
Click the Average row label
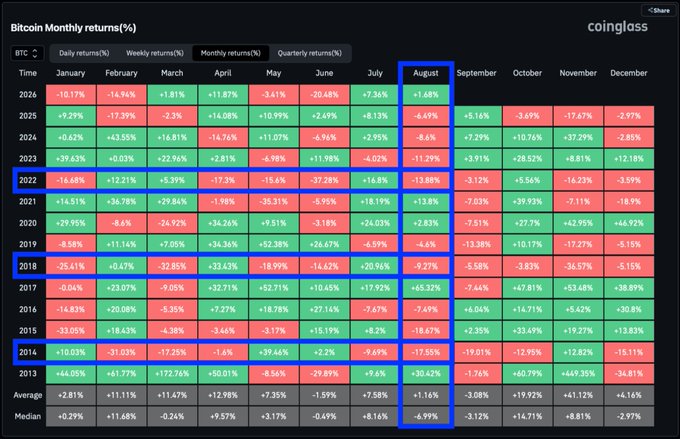coord(28,395)
